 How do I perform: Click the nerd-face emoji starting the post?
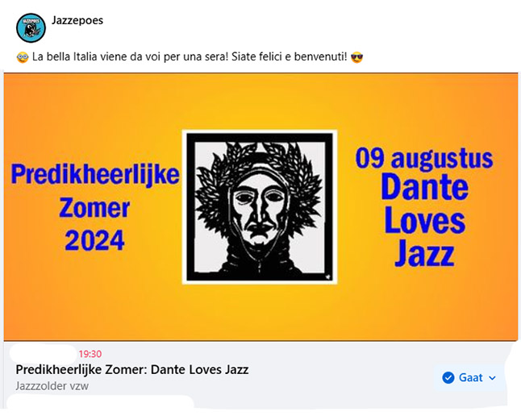[23, 57]
